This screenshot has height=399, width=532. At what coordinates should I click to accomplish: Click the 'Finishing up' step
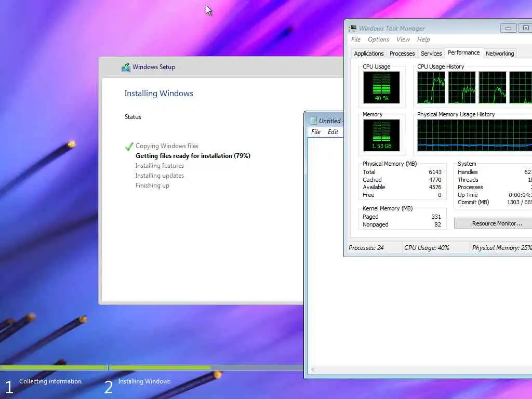(152, 185)
